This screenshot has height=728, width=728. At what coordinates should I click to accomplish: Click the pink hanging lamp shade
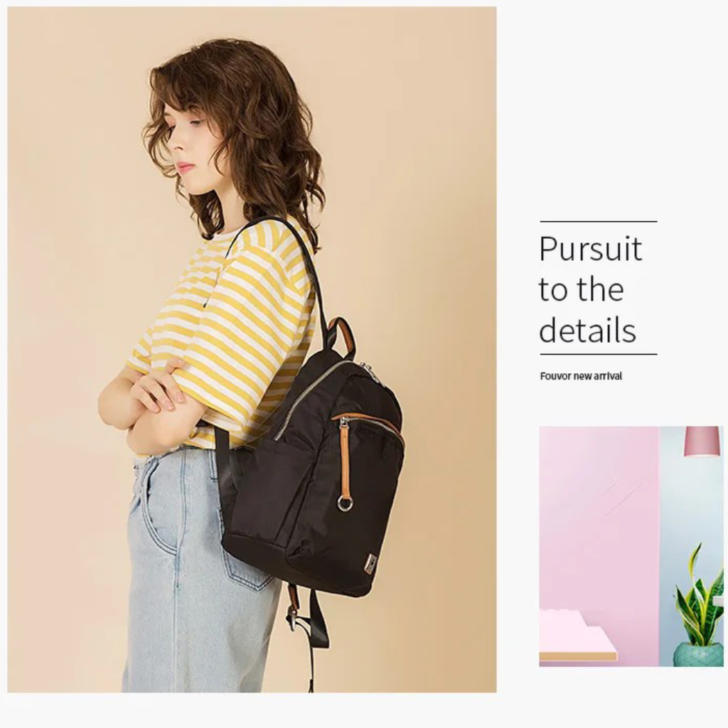[x=702, y=441]
